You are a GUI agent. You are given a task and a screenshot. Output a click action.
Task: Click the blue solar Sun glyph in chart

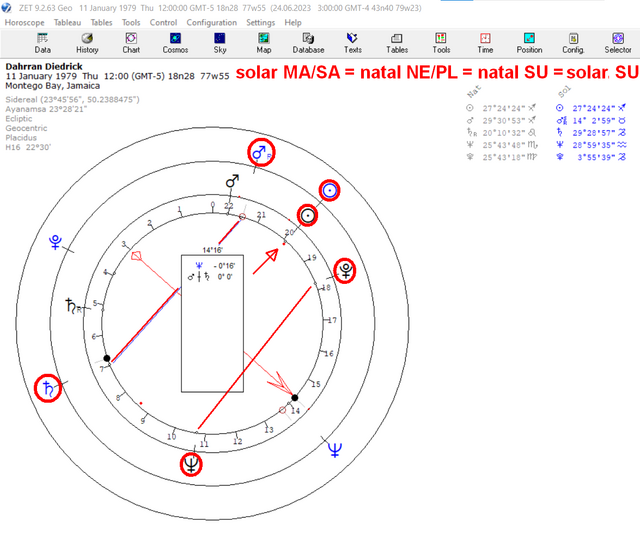pyautogui.click(x=329, y=191)
